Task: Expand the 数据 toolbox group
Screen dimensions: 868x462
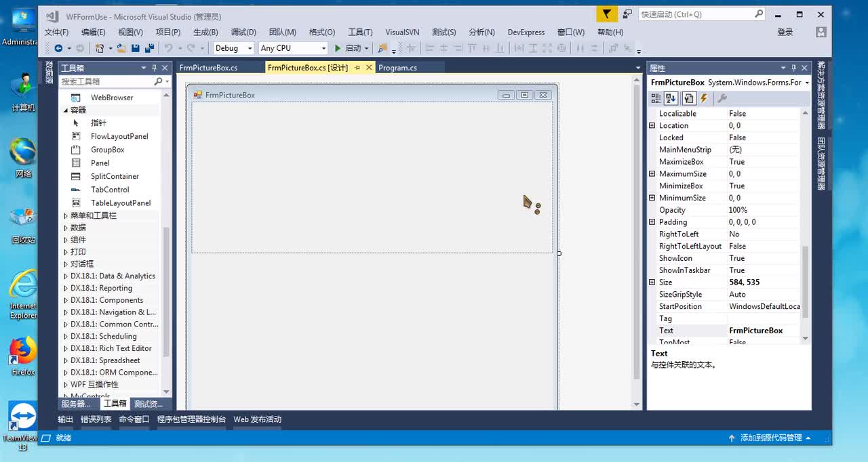Action: pyautogui.click(x=66, y=228)
